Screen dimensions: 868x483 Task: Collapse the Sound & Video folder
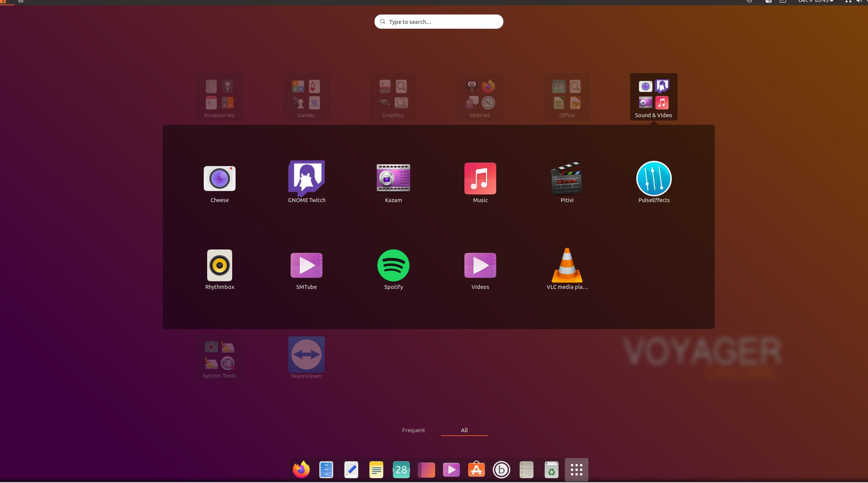point(653,97)
